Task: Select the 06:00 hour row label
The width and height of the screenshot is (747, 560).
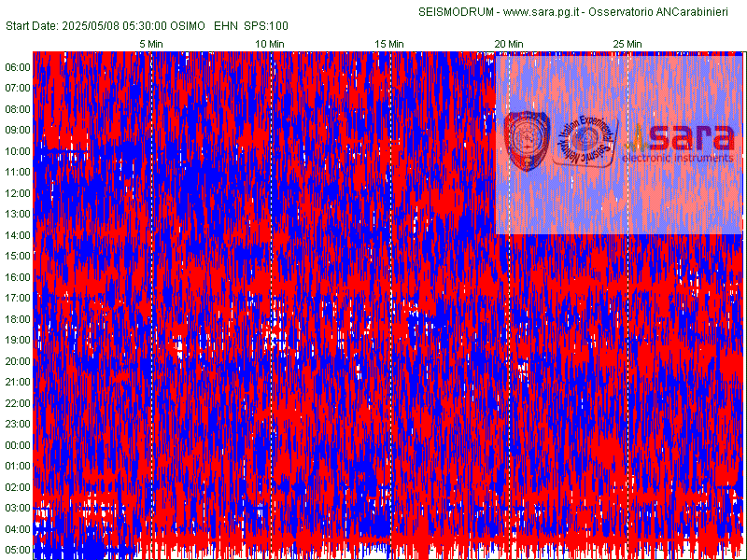Action: 18,67
